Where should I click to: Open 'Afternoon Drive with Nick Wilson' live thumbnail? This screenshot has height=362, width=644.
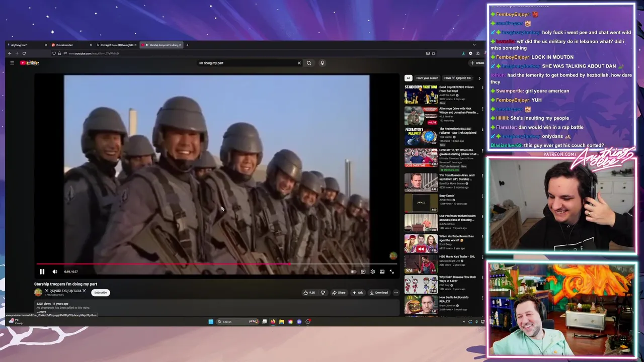point(421,116)
